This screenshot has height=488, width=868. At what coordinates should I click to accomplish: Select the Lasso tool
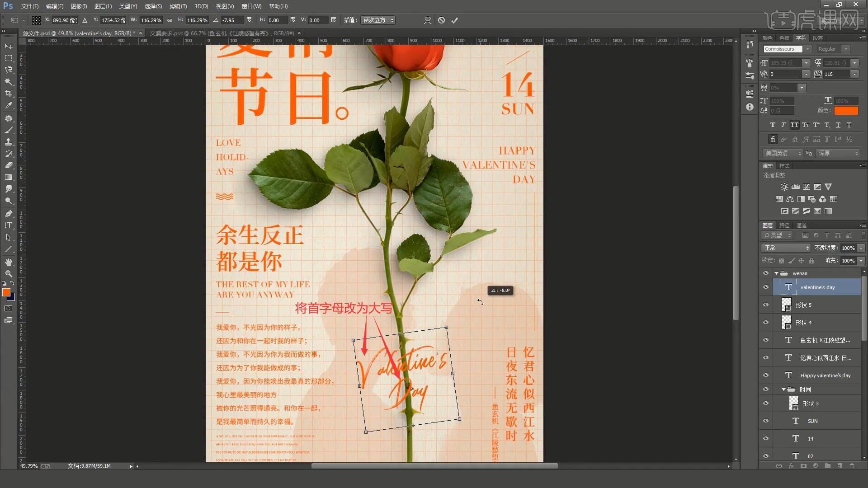(x=9, y=70)
